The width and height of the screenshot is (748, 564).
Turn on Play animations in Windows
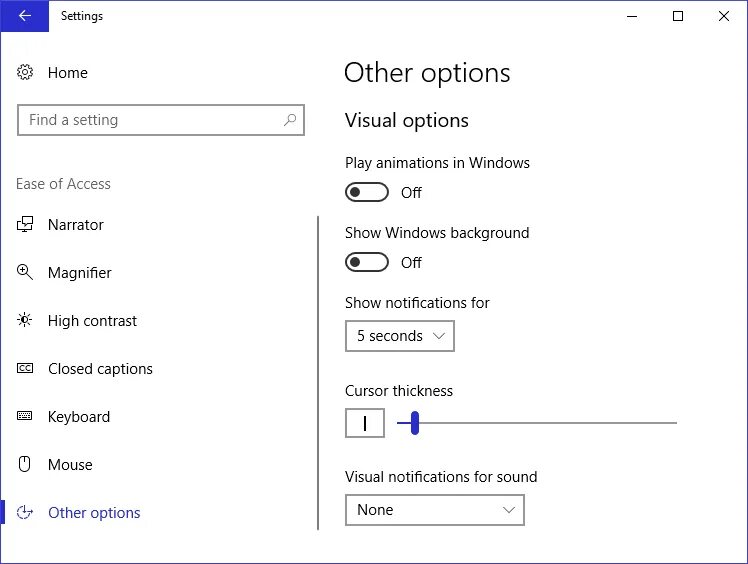pyautogui.click(x=367, y=192)
